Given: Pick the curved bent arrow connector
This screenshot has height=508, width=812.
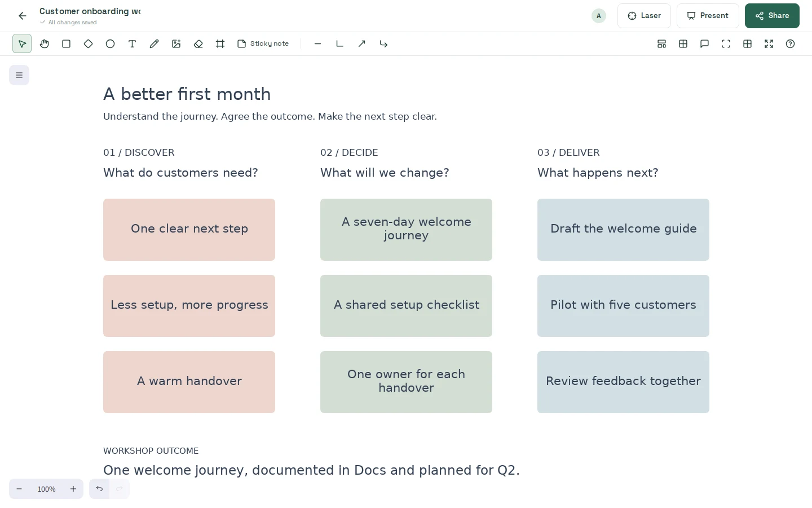Looking at the screenshot, I should [x=383, y=43].
